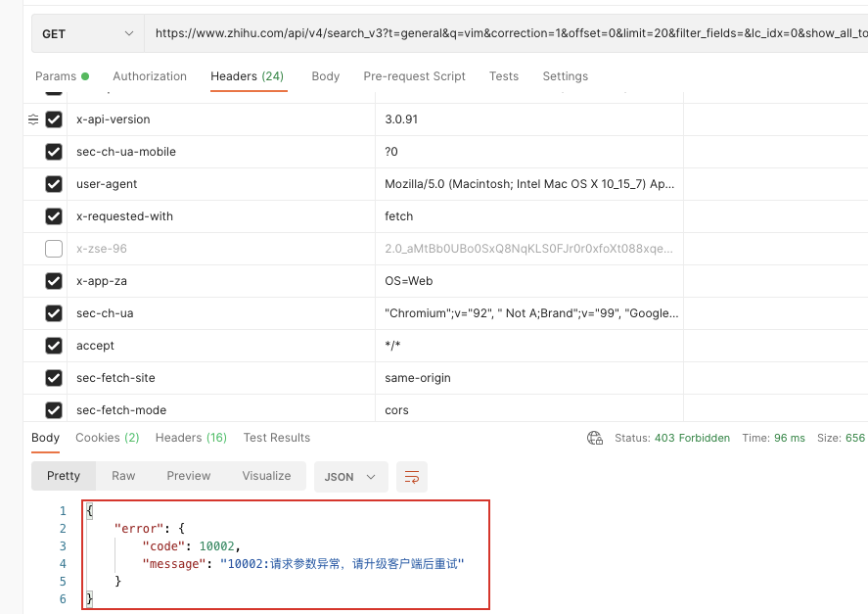The image size is (868, 614).
Task: Click the OS=Web value cell
Action: tap(529, 281)
